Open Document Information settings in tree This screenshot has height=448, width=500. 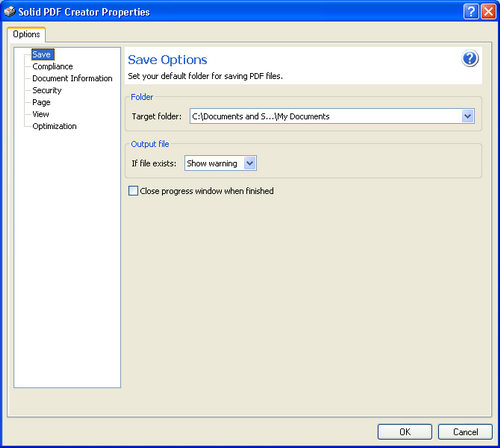coord(72,78)
